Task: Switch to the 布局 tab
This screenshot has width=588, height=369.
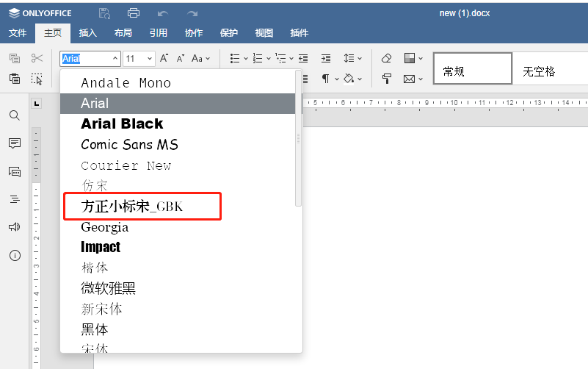Action: point(123,33)
